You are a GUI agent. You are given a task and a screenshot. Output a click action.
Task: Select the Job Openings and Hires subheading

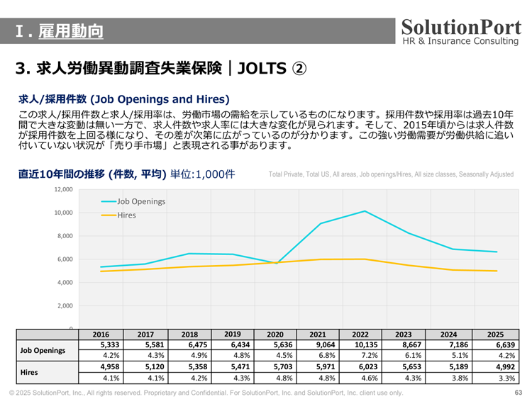pyautogui.click(x=124, y=99)
